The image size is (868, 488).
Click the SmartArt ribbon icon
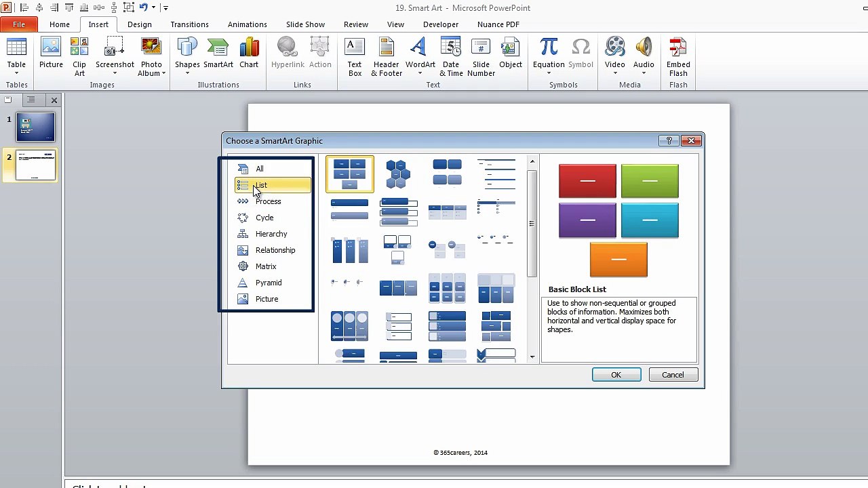218,49
